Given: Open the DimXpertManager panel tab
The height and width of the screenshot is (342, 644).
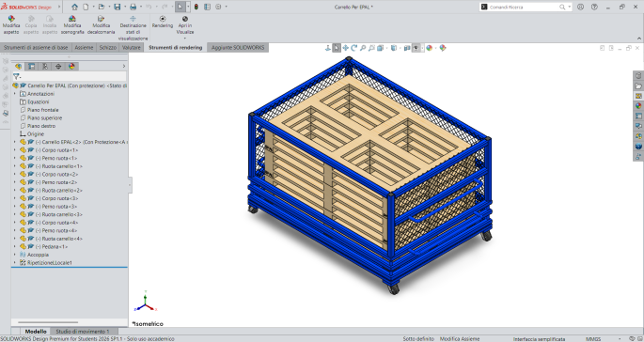Looking at the screenshot, I should click(58, 66).
